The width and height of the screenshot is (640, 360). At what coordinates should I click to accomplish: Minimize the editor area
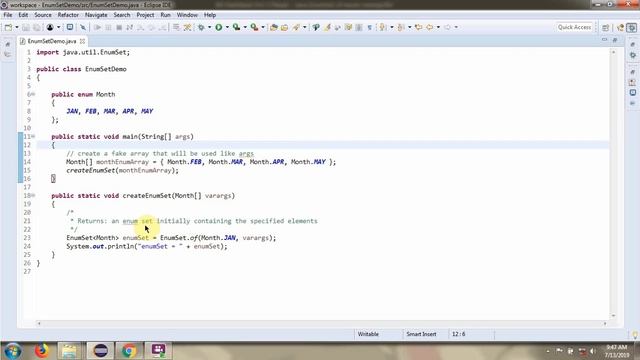[604, 40]
